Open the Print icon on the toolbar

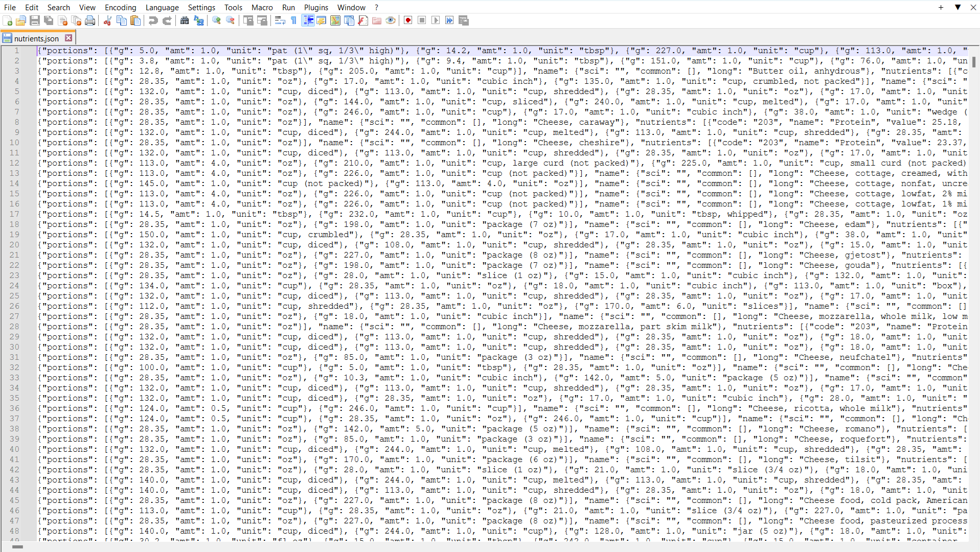pyautogui.click(x=90, y=20)
